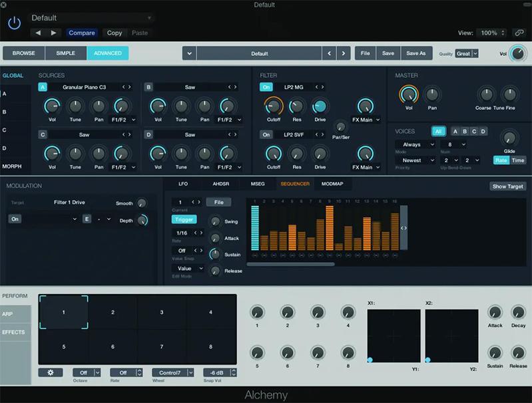Click the perform Attack knob
Viewport: 532px width, 403px height.
(495, 312)
